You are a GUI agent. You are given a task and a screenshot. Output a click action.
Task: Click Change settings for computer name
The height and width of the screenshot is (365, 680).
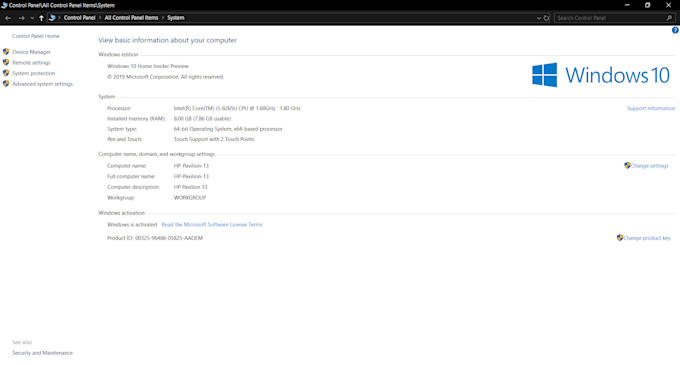pos(650,166)
